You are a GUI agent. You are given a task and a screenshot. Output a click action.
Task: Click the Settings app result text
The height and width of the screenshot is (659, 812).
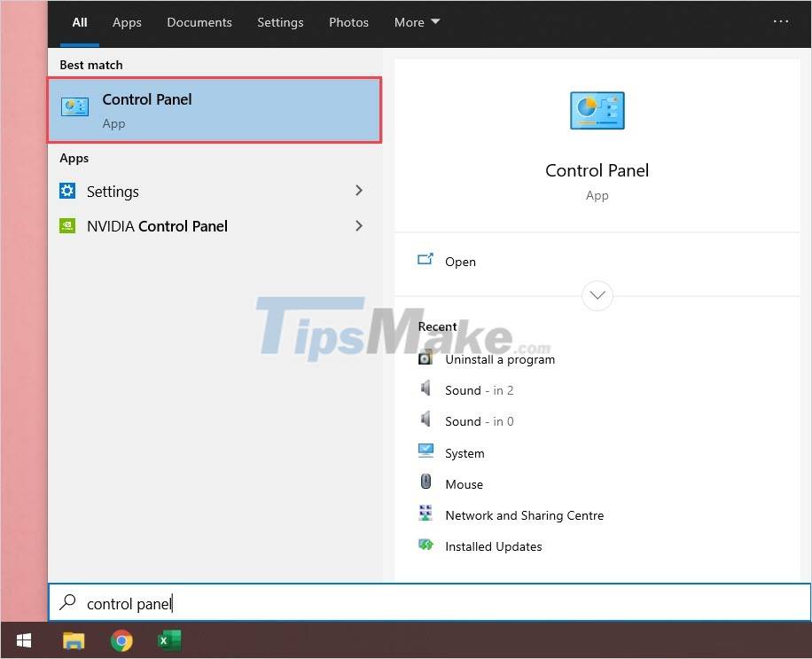click(113, 192)
